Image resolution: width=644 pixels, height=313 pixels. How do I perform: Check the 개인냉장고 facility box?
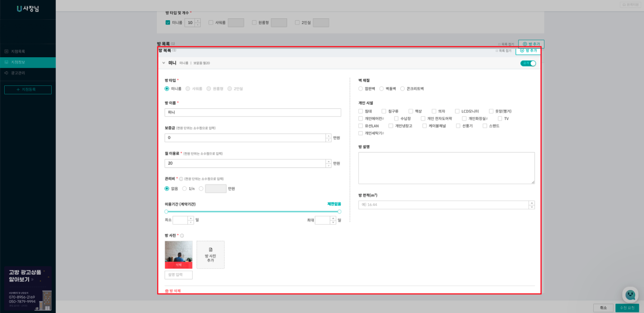(391, 126)
